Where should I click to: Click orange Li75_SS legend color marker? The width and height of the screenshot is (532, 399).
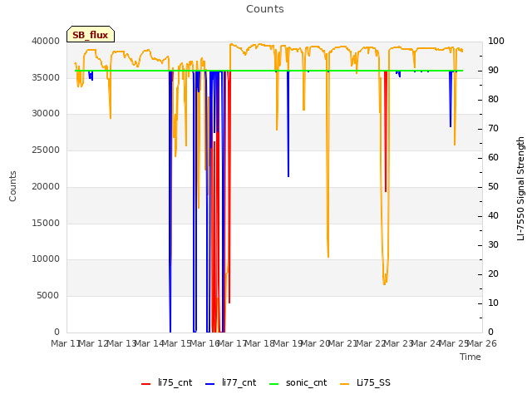click(344, 384)
